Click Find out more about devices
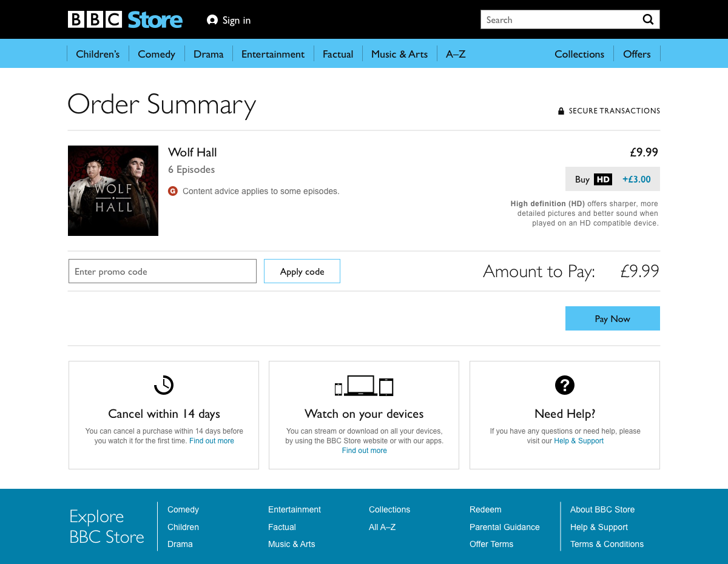This screenshot has width=728, height=564. point(365,451)
